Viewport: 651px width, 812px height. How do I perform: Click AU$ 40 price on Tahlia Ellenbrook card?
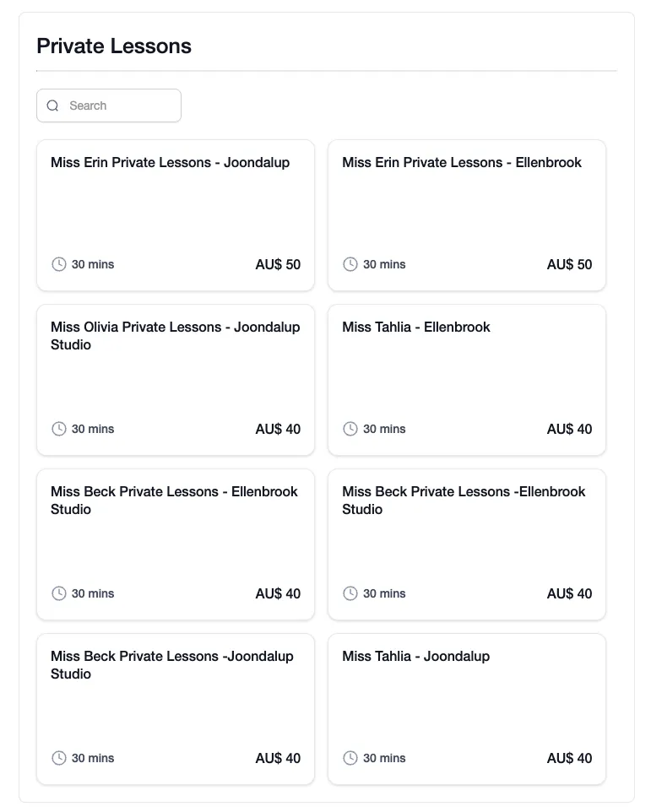pos(569,429)
